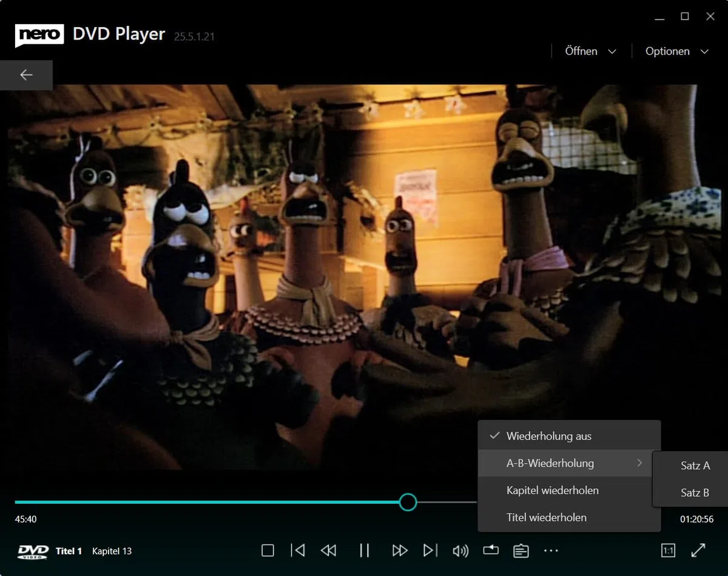This screenshot has width=728, height=576.
Task: Open the DVD menu icon
Action: tap(521, 551)
